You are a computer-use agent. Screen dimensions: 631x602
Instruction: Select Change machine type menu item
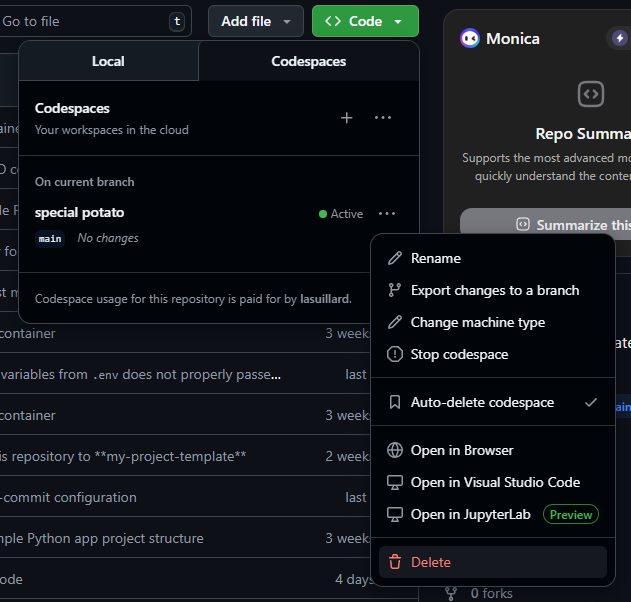coord(477,322)
